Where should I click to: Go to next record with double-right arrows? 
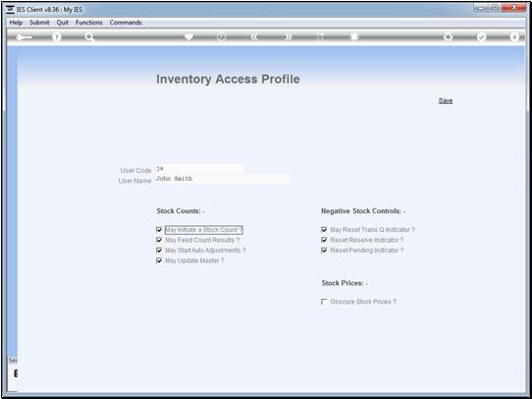[288, 37]
